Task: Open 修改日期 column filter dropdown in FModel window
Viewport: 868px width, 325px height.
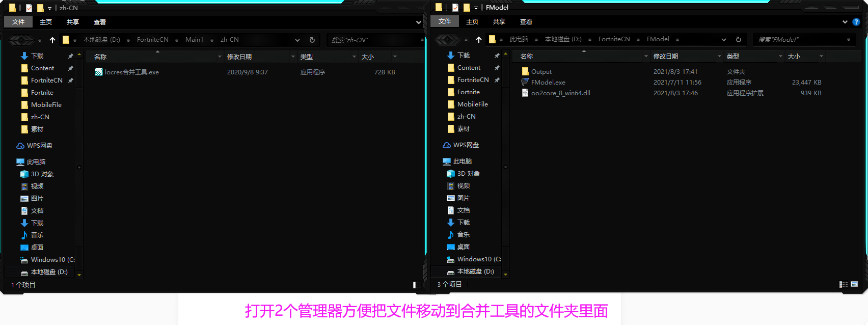Action: tap(719, 56)
